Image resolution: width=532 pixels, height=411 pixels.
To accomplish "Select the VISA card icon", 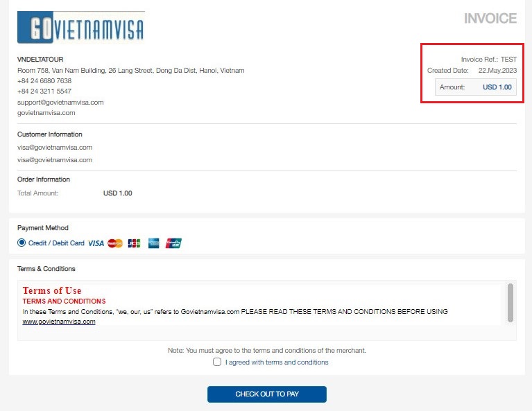I will pos(96,243).
